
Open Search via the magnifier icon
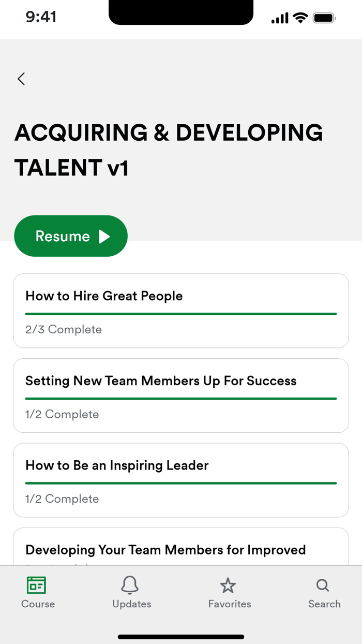click(323, 586)
